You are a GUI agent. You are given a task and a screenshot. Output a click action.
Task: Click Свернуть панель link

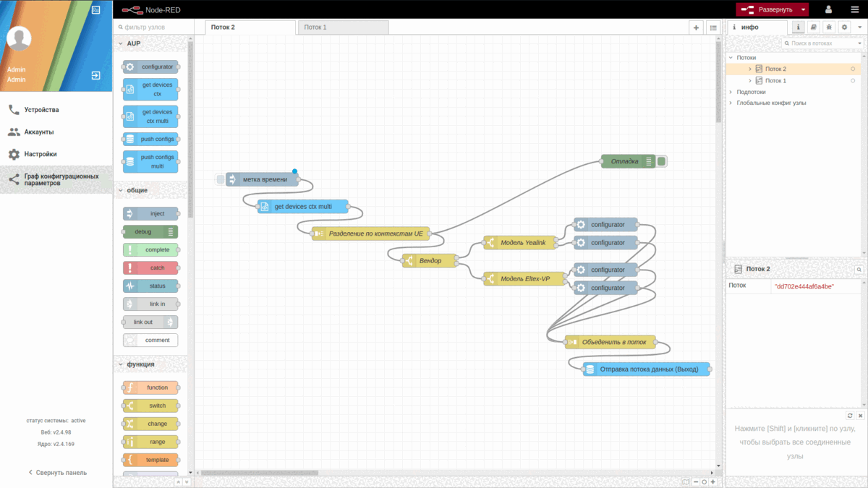(57, 472)
